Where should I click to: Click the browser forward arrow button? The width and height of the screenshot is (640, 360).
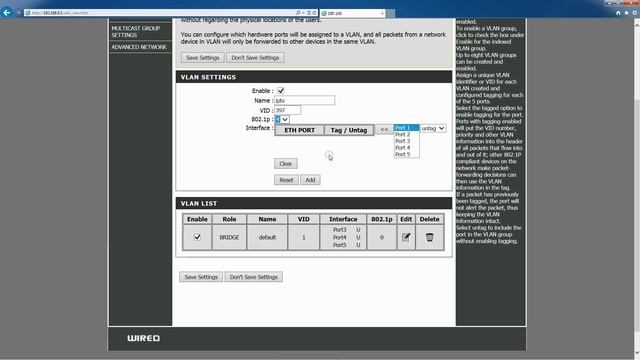(18, 13)
